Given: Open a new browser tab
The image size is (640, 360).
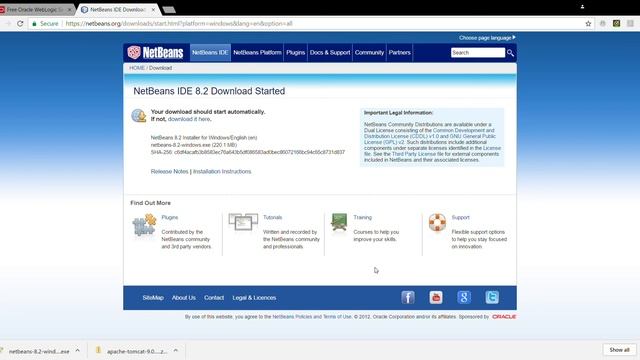Looking at the screenshot, I should (x=169, y=9).
